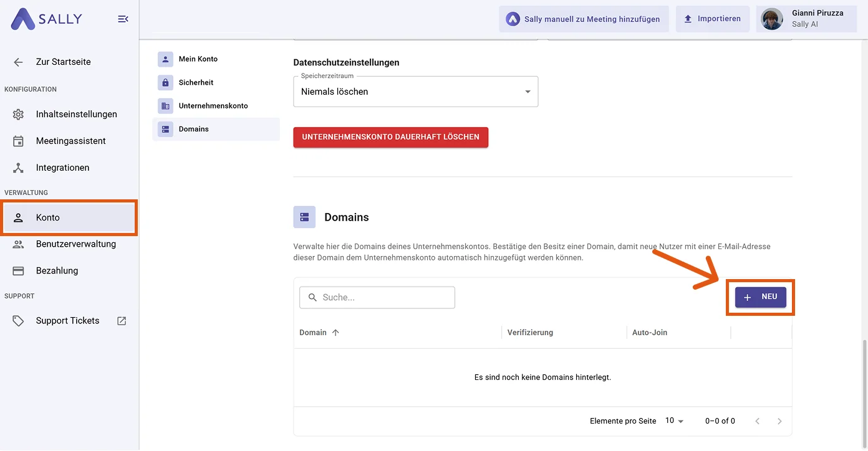Screen dimensions: 868x451
Task: Go to next page chevron
Action: tap(779, 421)
